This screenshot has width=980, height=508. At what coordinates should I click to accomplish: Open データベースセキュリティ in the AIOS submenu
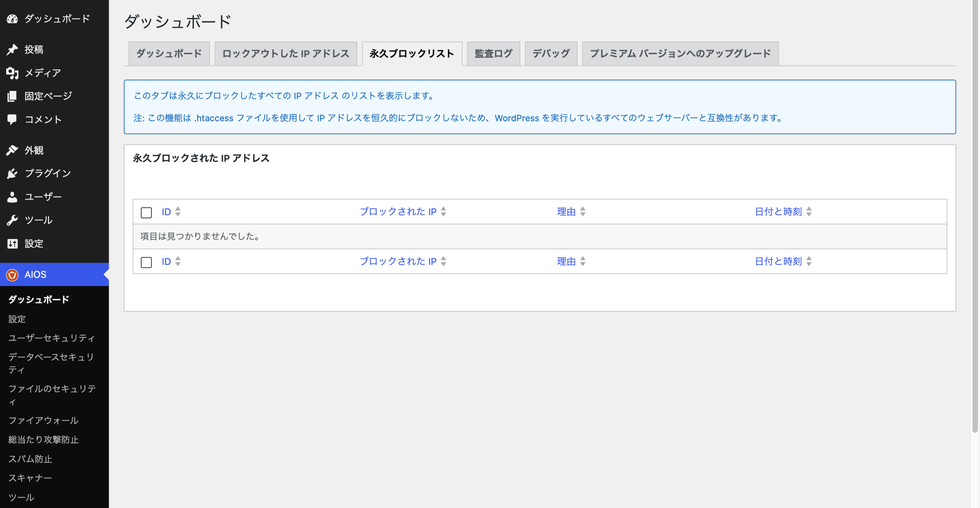click(52, 363)
